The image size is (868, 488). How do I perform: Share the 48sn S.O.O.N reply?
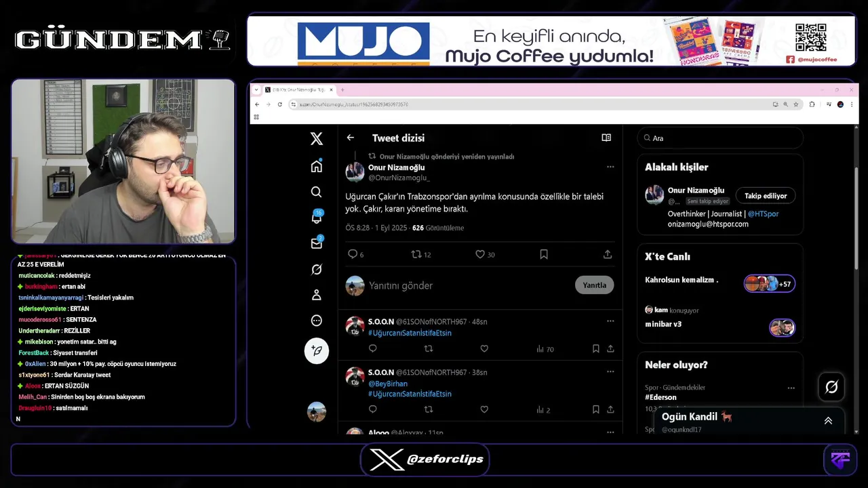coord(610,349)
